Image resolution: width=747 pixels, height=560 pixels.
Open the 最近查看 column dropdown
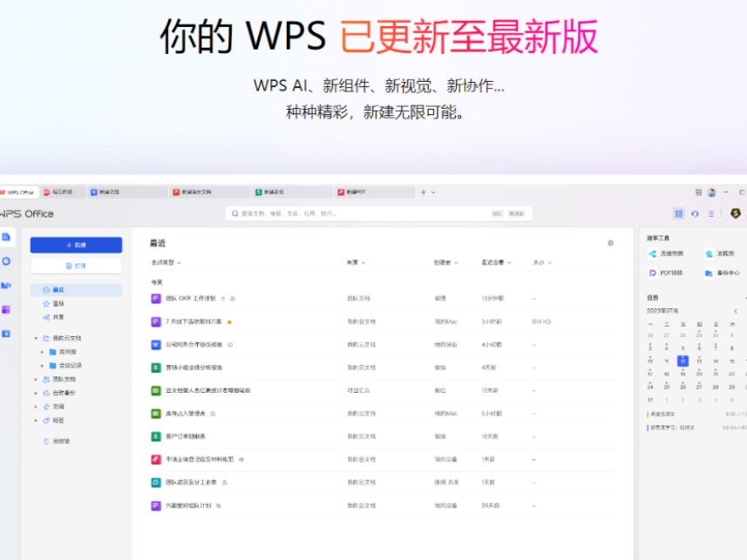pos(497,262)
